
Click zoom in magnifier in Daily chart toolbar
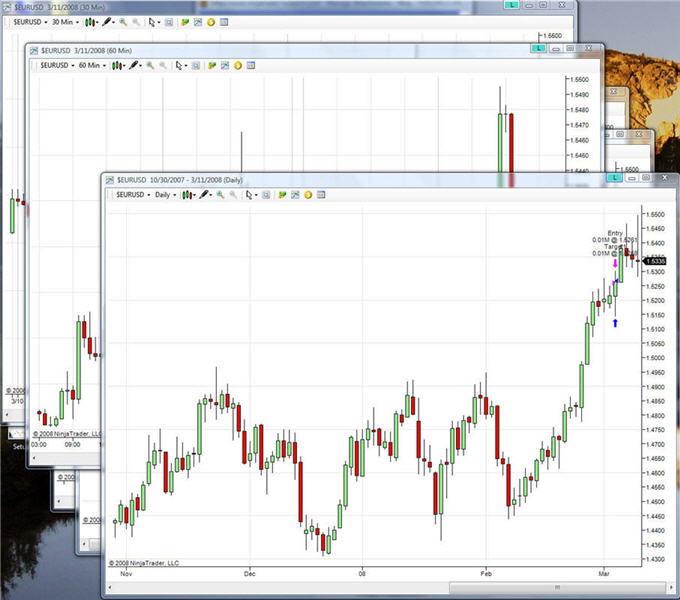[220, 195]
